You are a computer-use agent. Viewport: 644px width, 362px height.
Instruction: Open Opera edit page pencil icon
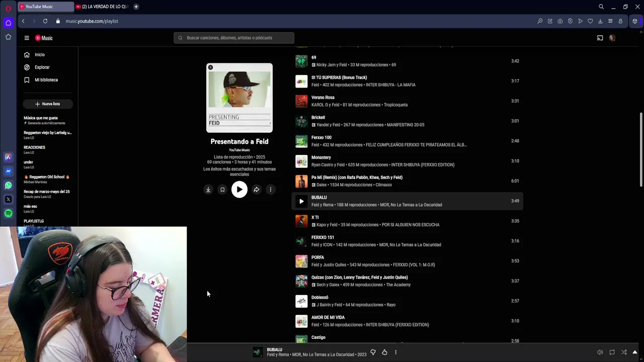coord(550,21)
